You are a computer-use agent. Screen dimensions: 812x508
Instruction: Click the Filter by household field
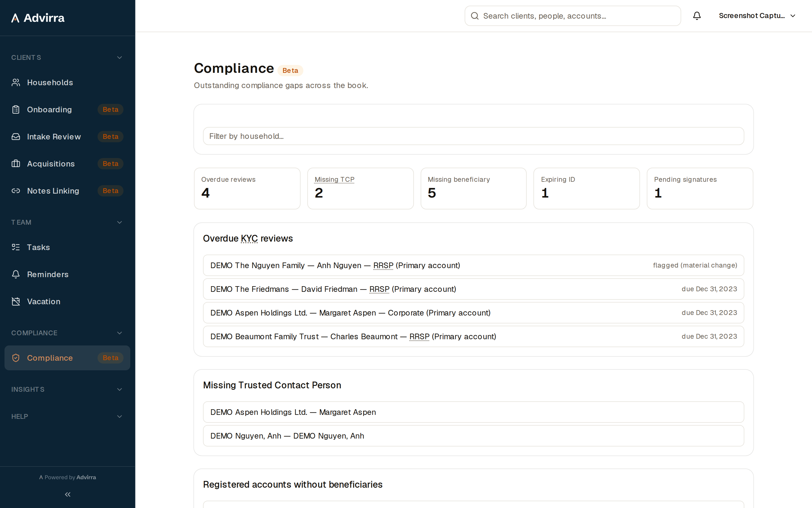(x=473, y=136)
